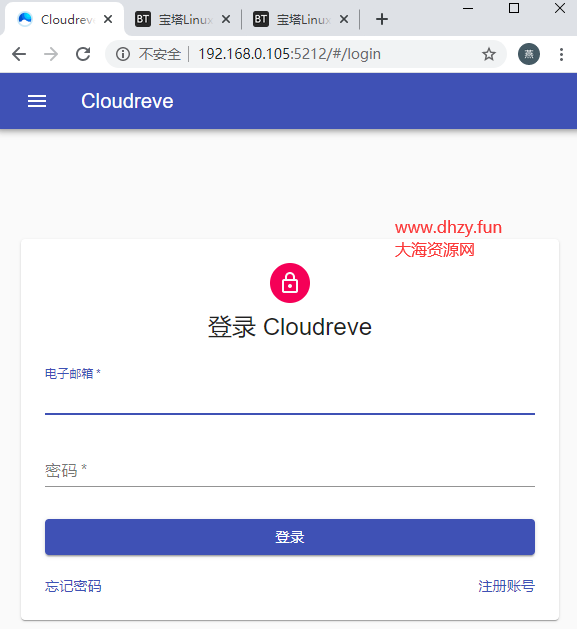Open the 忘记密码 forgot password link
This screenshot has width=577, height=629.
click(x=73, y=586)
